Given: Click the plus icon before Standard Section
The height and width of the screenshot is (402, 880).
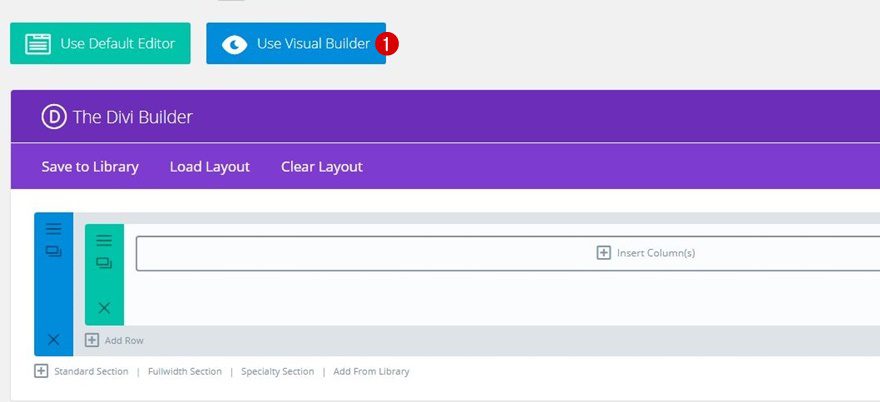Looking at the screenshot, I should click(x=41, y=371).
